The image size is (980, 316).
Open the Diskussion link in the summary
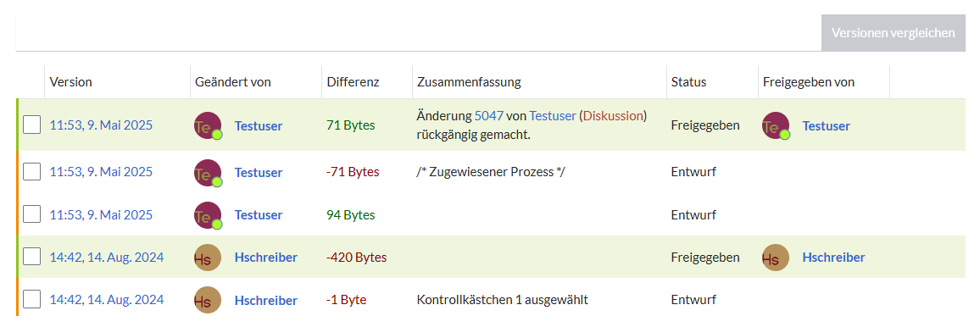point(612,115)
